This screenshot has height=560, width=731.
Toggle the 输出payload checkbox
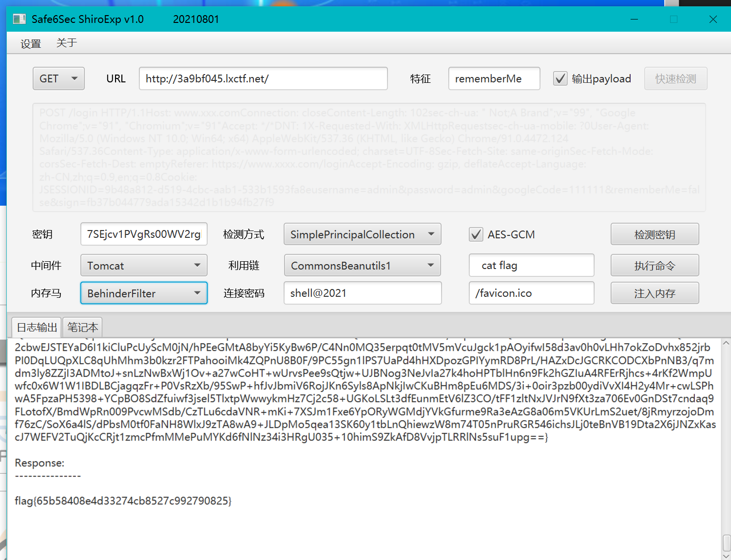point(560,78)
